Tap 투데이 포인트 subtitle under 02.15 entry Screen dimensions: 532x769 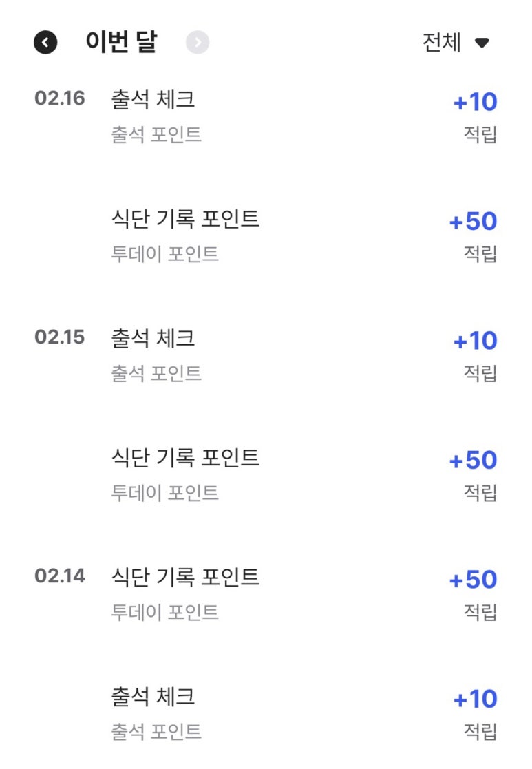(164, 493)
